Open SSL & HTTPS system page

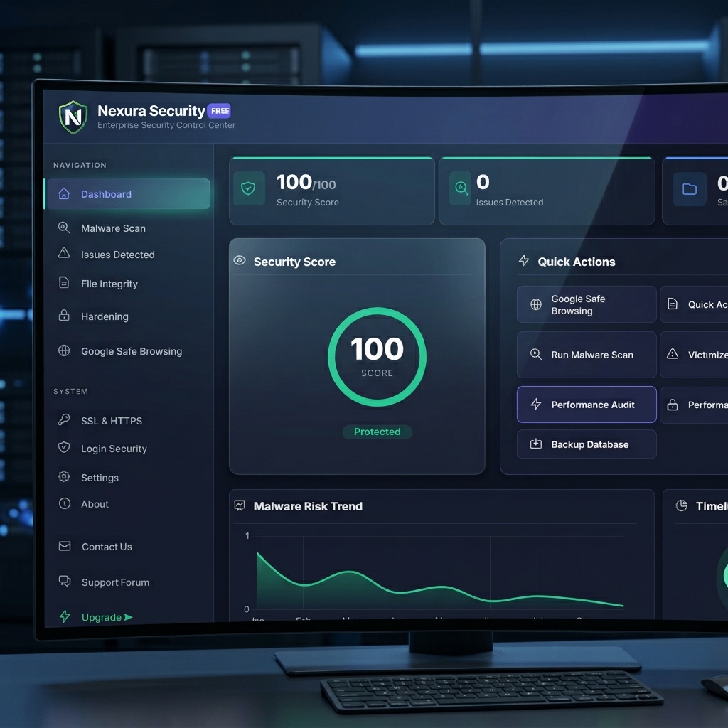112,421
